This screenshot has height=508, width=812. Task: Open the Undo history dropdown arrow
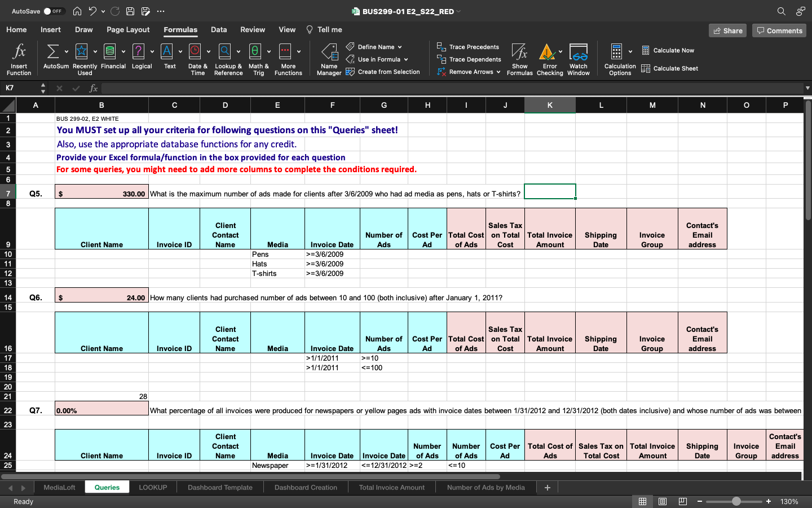coord(103,11)
